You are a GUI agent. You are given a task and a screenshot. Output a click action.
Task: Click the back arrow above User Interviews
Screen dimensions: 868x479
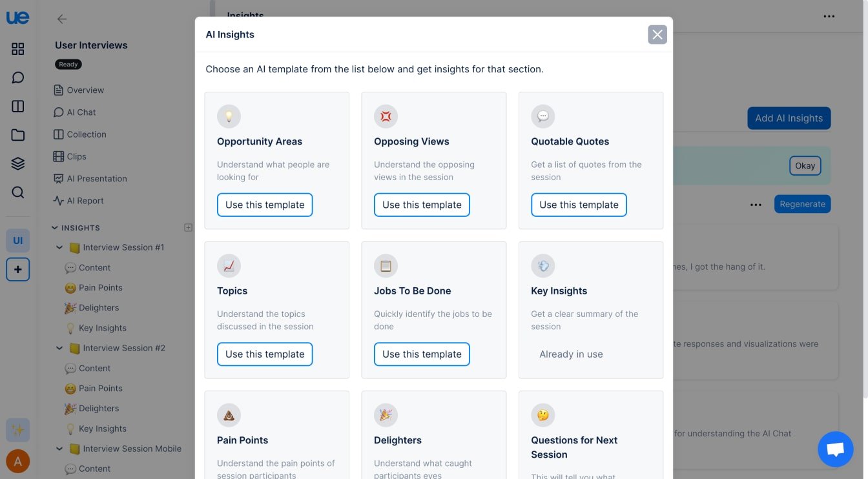pos(62,19)
